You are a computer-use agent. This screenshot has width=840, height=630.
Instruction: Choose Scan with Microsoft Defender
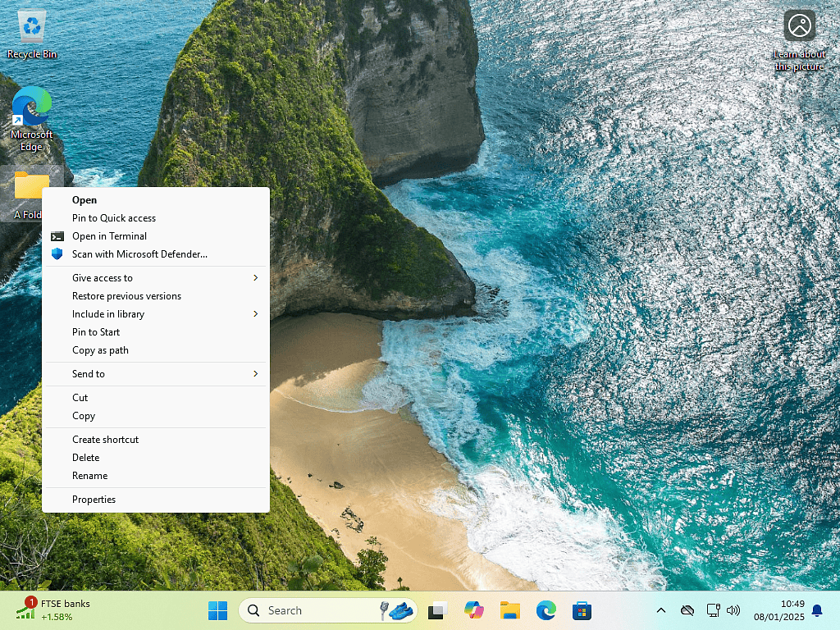click(139, 254)
